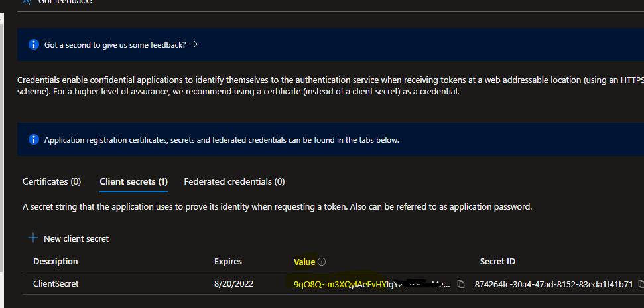Click the plus icon for new client secret
This screenshot has height=308, width=644.
tap(32, 238)
